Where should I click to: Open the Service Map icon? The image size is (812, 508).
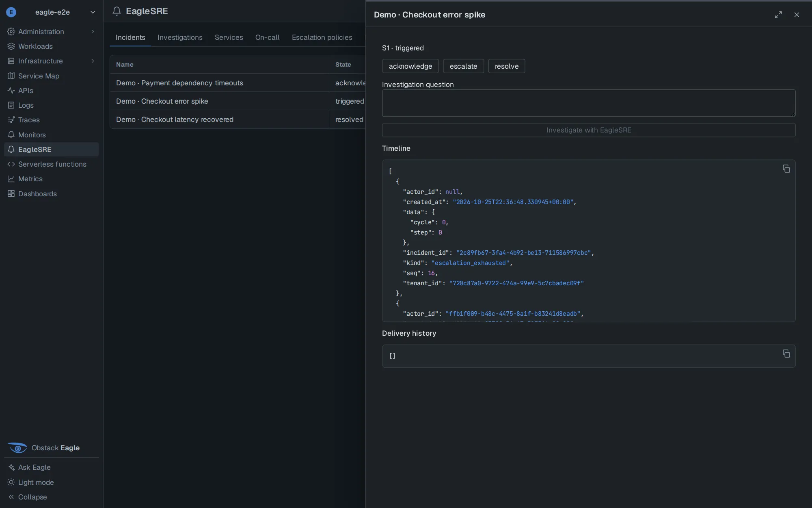coord(11,76)
